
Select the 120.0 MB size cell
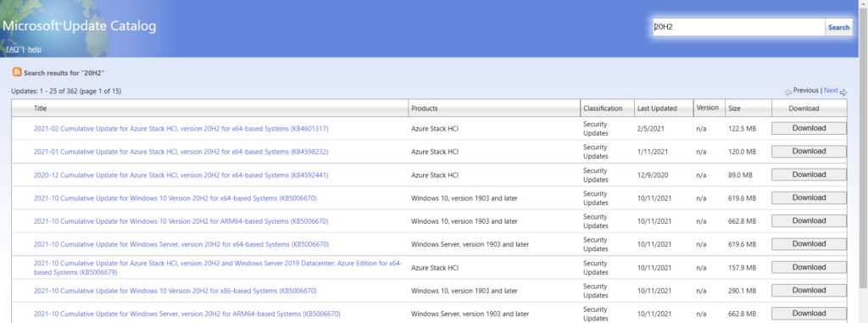742,152
